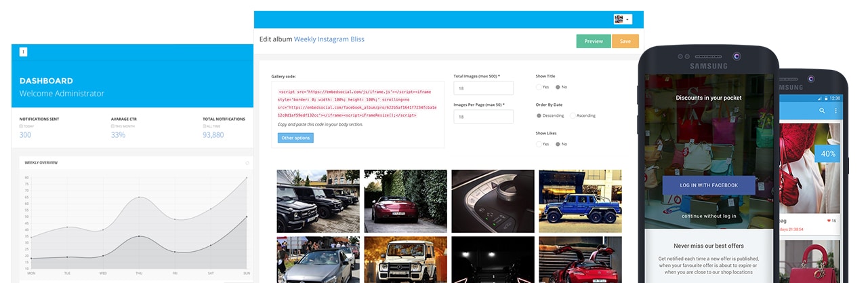Click the SUN label on chart axis
This screenshot has width=868, height=283.
tap(246, 273)
